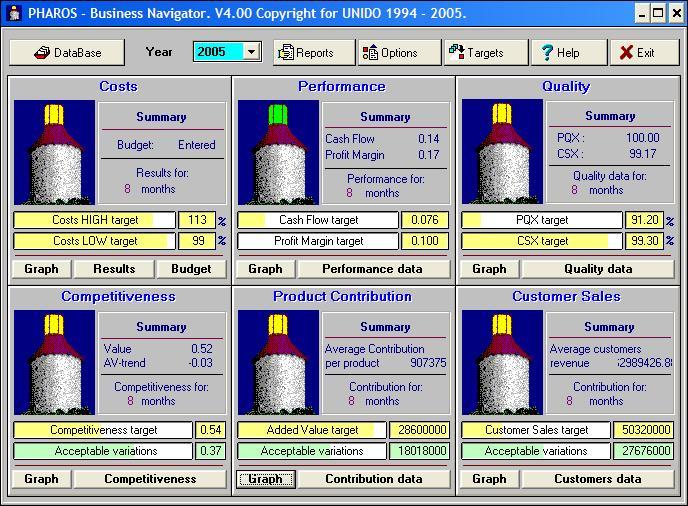Expand the Year dropdown arrow
This screenshot has width=688, height=506.
[x=251, y=52]
